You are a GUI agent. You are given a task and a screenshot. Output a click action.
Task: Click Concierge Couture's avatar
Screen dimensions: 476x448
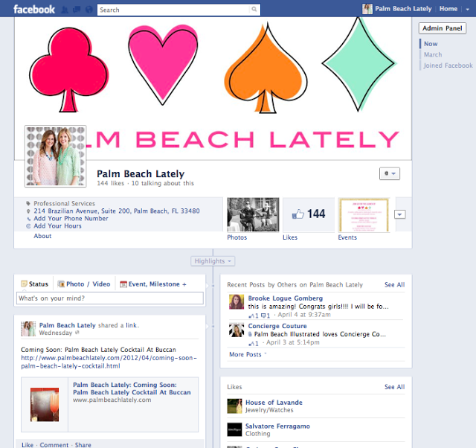pyautogui.click(x=237, y=330)
